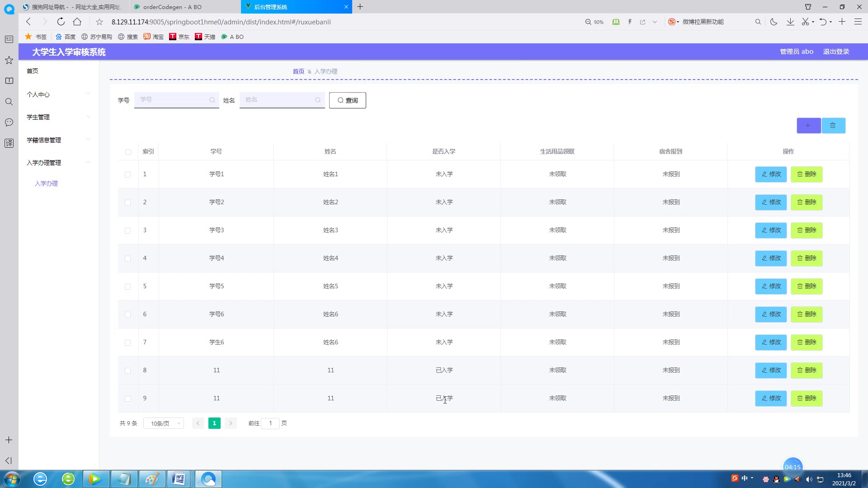Check the checkbox for row 4
Screen dimensions: 868x488
click(x=128, y=258)
